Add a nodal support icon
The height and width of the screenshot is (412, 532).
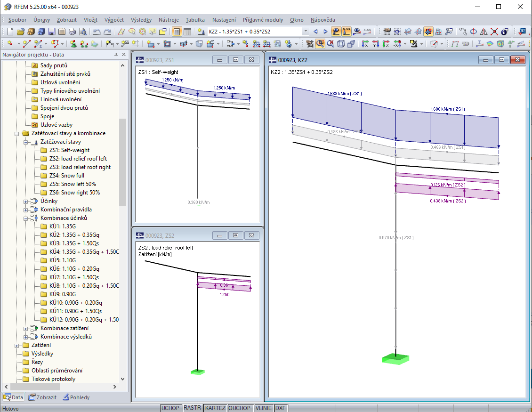pos(73,43)
